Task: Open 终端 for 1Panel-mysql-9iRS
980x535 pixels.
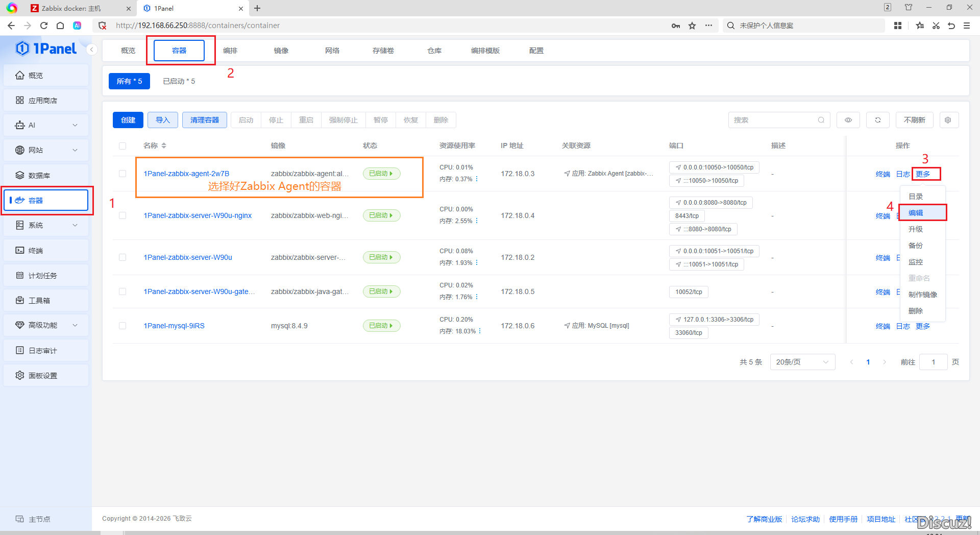Action: coord(883,326)
